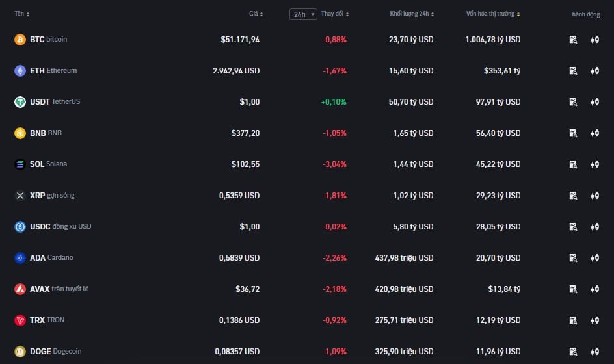Click the 56,40 tỷ USD market cap
614x364 pixels.
pyautogui.click(x=498, y=133)
